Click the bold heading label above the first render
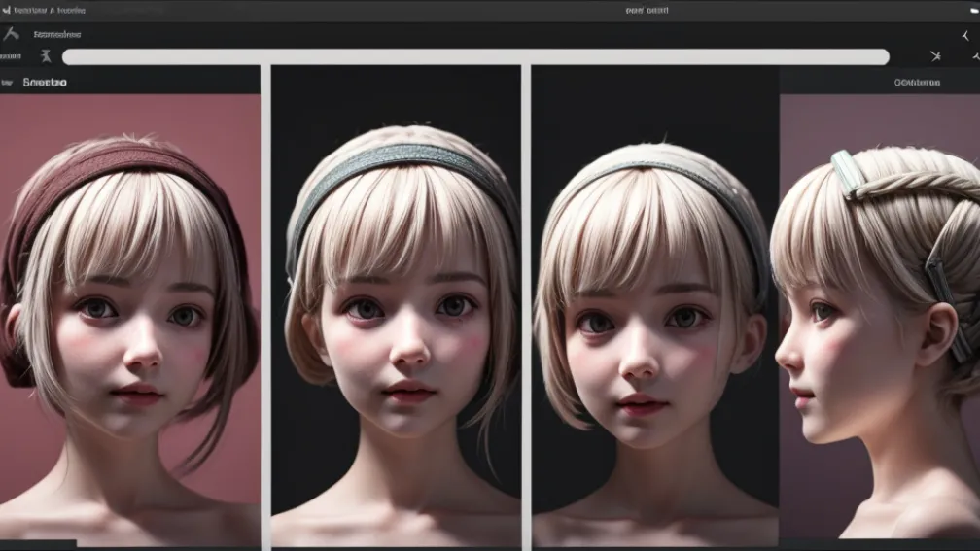 point(45,82)
